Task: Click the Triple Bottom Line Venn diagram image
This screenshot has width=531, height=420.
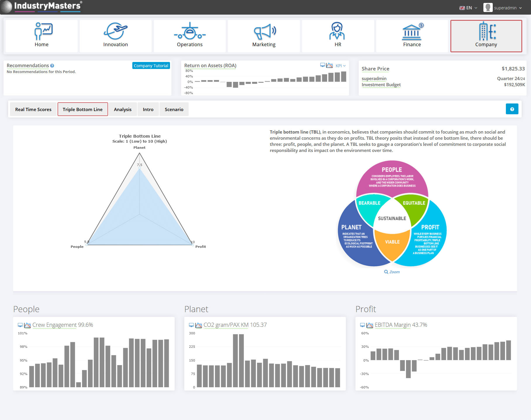Action: pyautogui.click(x=392, y=213)
